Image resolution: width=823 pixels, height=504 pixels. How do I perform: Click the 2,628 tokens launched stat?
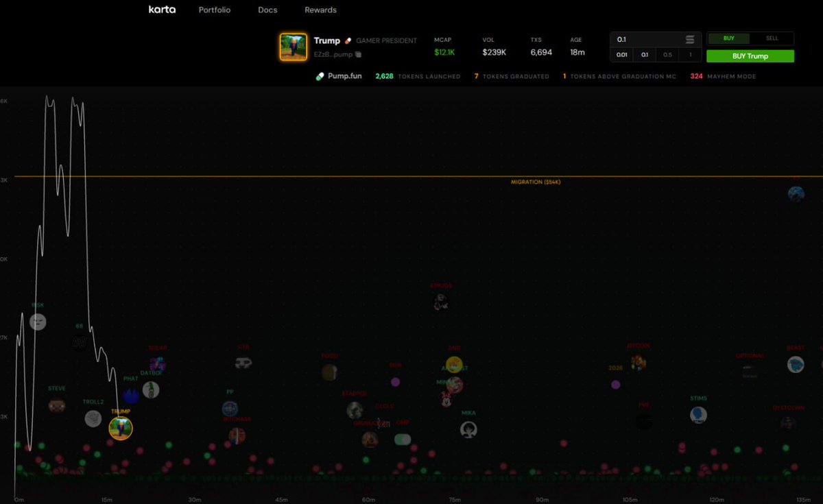418,76
